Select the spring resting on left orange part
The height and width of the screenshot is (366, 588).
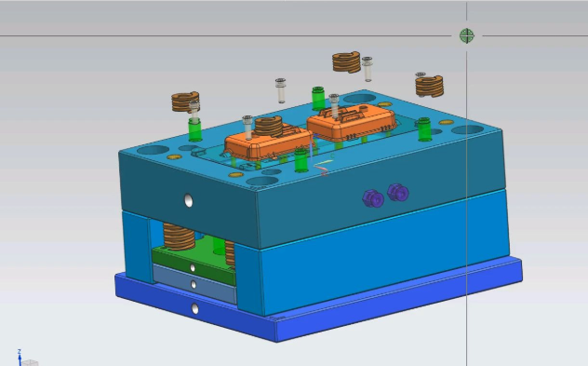coord(269,126)
